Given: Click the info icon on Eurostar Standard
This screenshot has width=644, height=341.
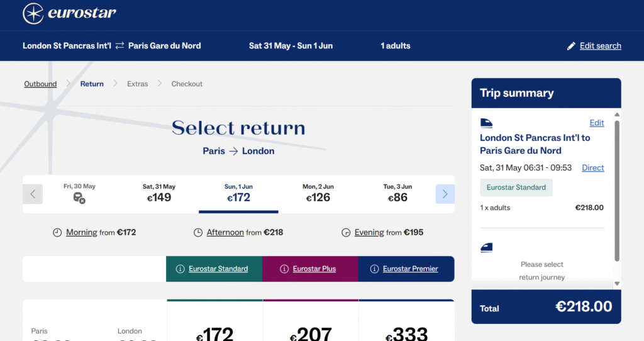Looking at the screenshot, I should (x=180, y=269).
